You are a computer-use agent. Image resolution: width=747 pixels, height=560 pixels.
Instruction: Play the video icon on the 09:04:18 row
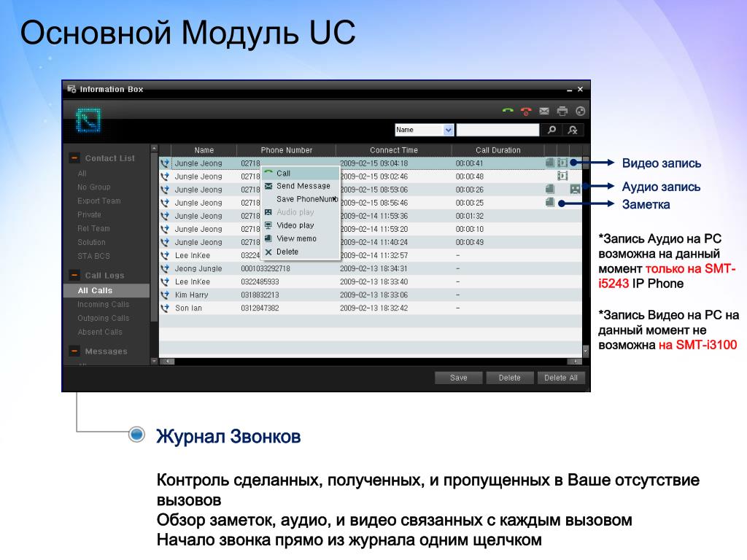(x=562, y=163)
